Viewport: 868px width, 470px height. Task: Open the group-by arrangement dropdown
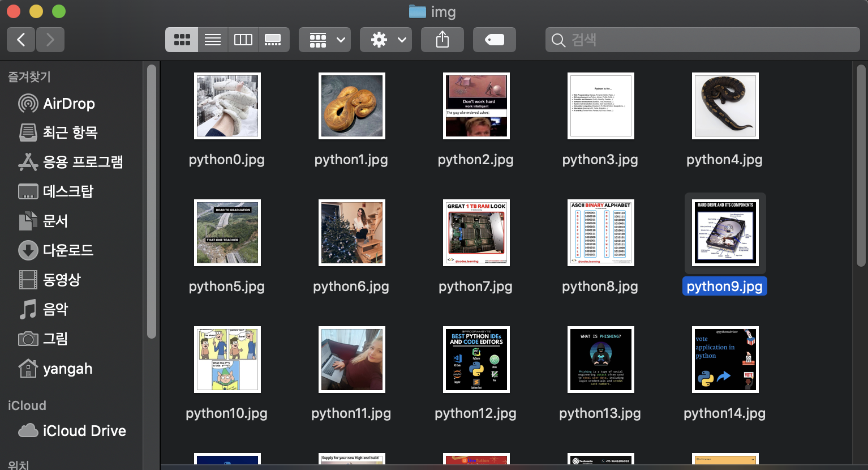(325, 40)
